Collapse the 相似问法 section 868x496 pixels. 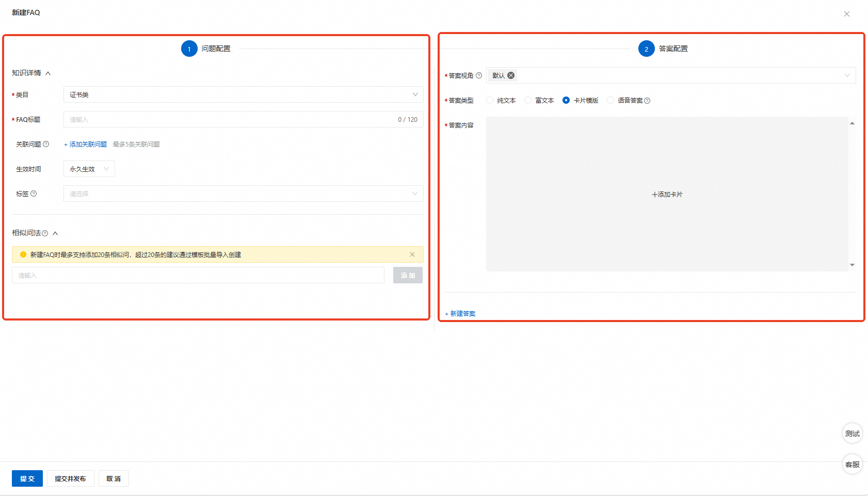(55, 233)
